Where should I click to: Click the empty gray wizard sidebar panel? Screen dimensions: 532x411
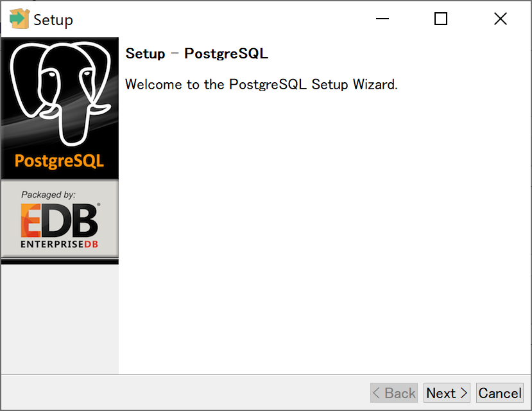point(59,321)
